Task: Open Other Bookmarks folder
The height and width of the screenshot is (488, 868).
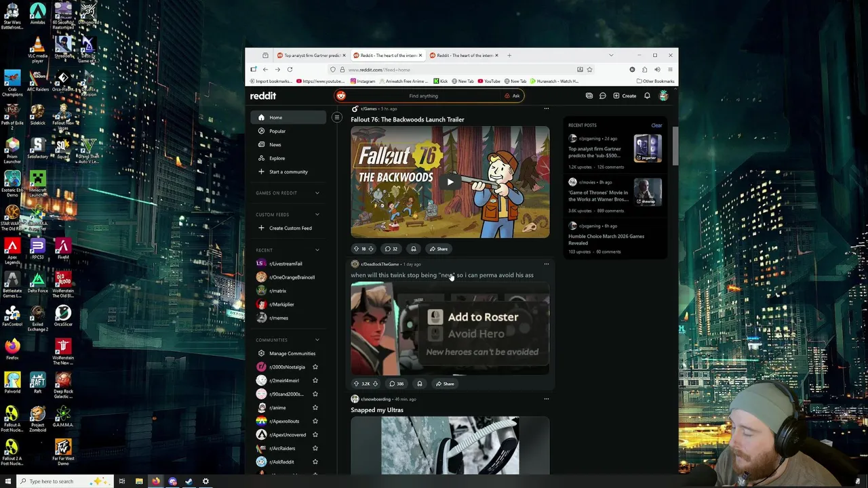Action: [x=655, y=81]
